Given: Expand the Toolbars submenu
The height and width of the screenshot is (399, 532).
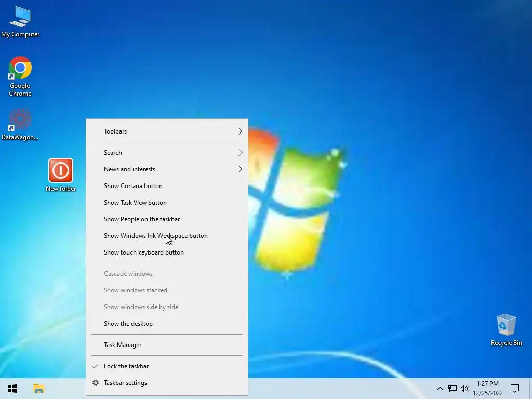Looking at the screenshot, I should tap(167, 131).
